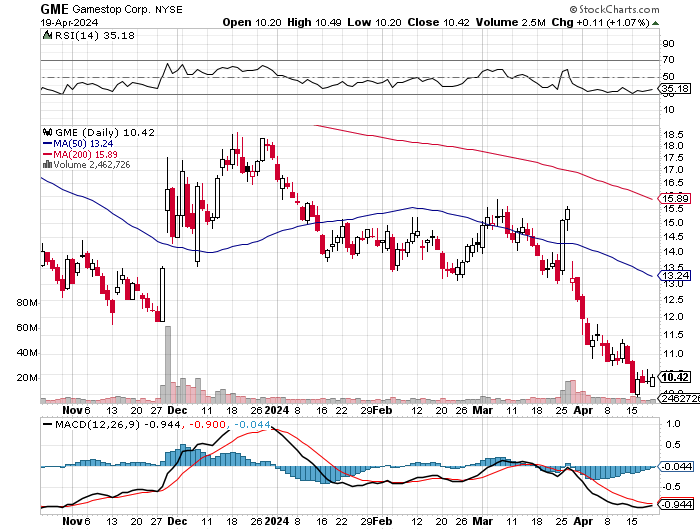Click the 50 midline level on RSI axis
Image resolution: width=700 pixels, height=530 pixels.
pos(668,77)
